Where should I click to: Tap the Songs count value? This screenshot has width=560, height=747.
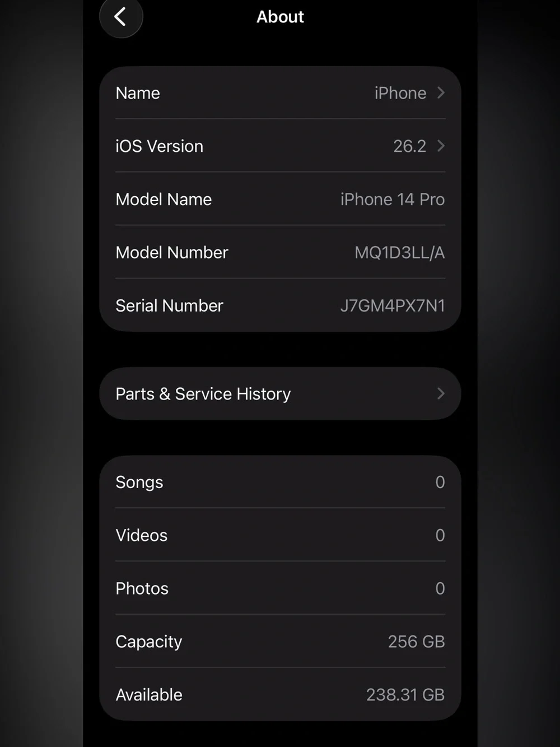440,482
